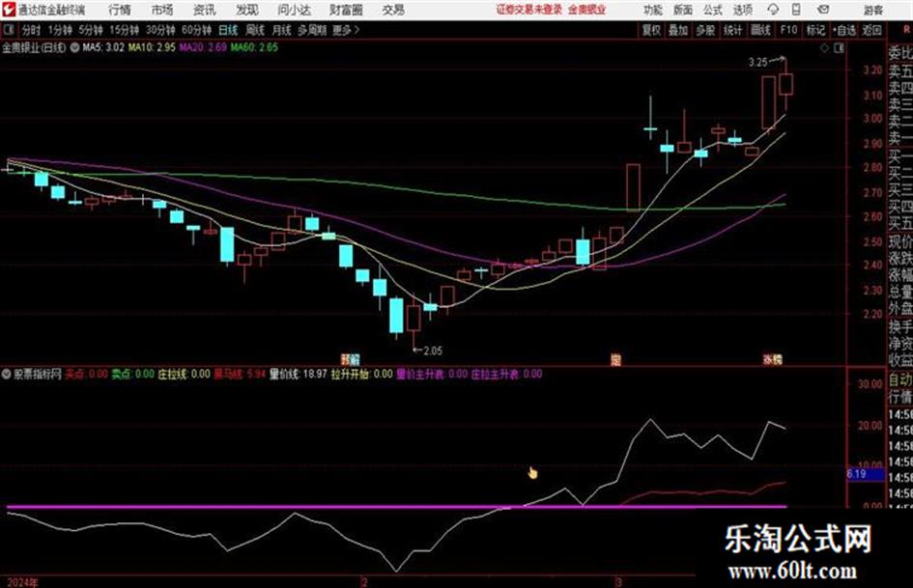Toggle side panel icon at chart top right

pos(839,48)
